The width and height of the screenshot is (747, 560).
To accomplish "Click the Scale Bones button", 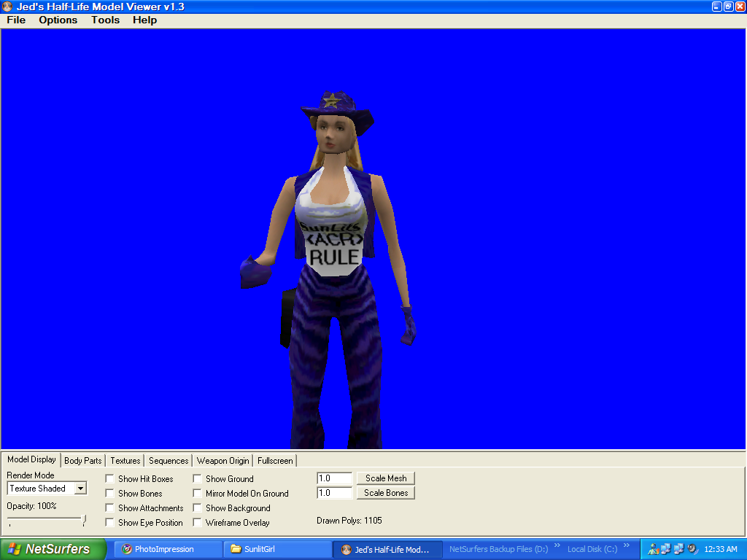I will pyautogui.click(x=386, y=493).
